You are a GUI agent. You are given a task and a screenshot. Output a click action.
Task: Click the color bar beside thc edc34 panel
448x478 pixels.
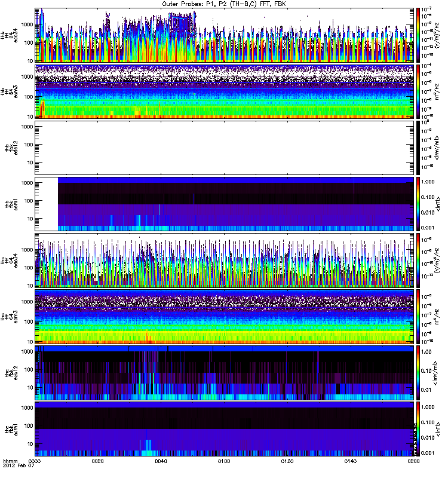[x=418, y=261]
